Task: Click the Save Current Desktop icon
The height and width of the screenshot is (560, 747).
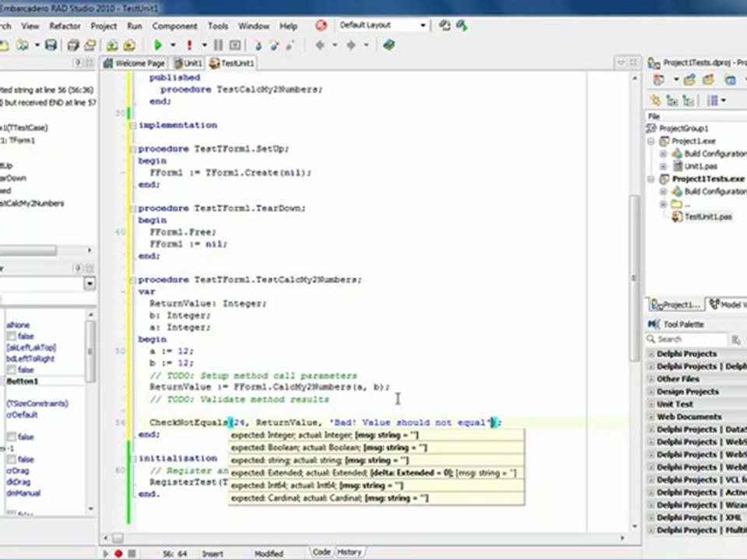Action: pos(444,25)
